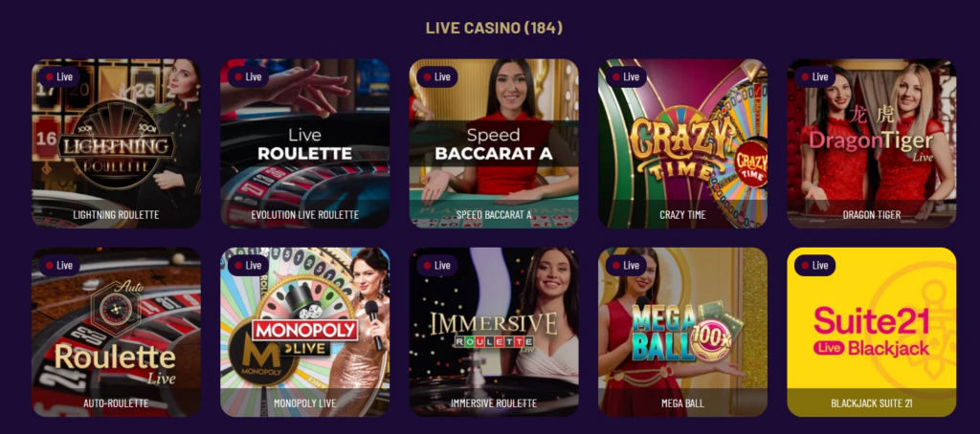
Task: Click the Live Casino (184) heading
Action: [x=494, y=28]
